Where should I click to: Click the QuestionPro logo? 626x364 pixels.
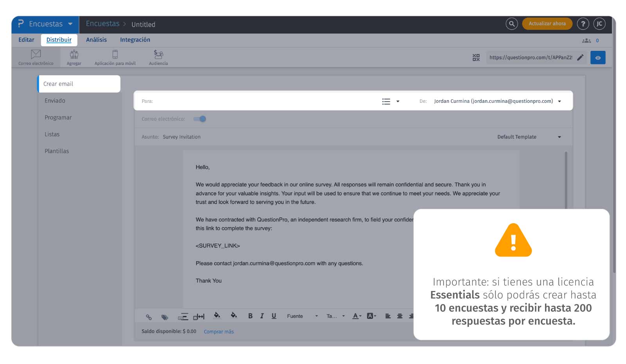tap(21, 24)
